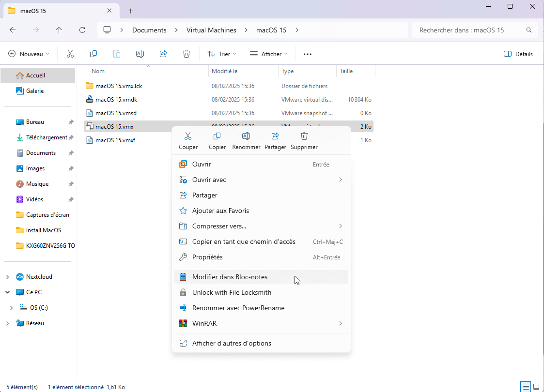Open a new tab with the plus button
The image size is (544, 392).
[130, 11]
